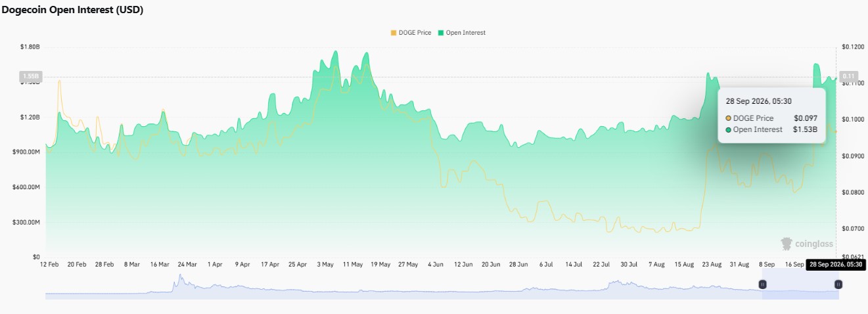Click the $900.00M left axis label
This screenshot has height=314, width=868.
click(x=26, y=152)
